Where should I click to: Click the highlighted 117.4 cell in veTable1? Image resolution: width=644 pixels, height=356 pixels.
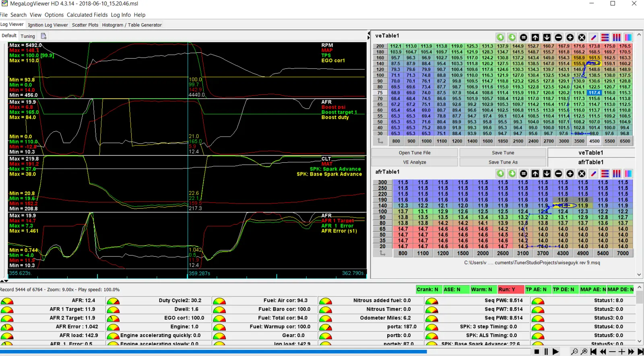point(594,93)
